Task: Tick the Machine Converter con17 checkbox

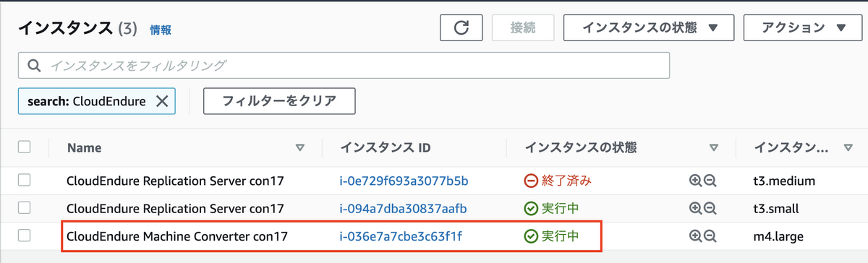Action: coord(25,235)
